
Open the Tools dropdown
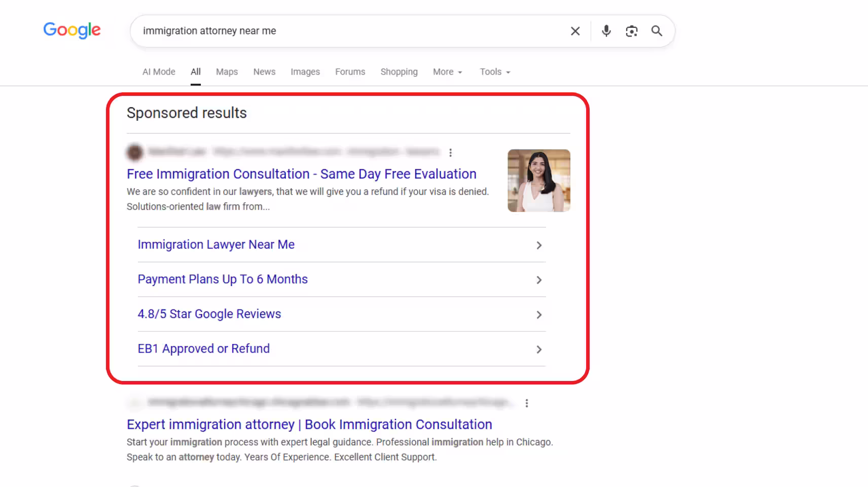495,72
